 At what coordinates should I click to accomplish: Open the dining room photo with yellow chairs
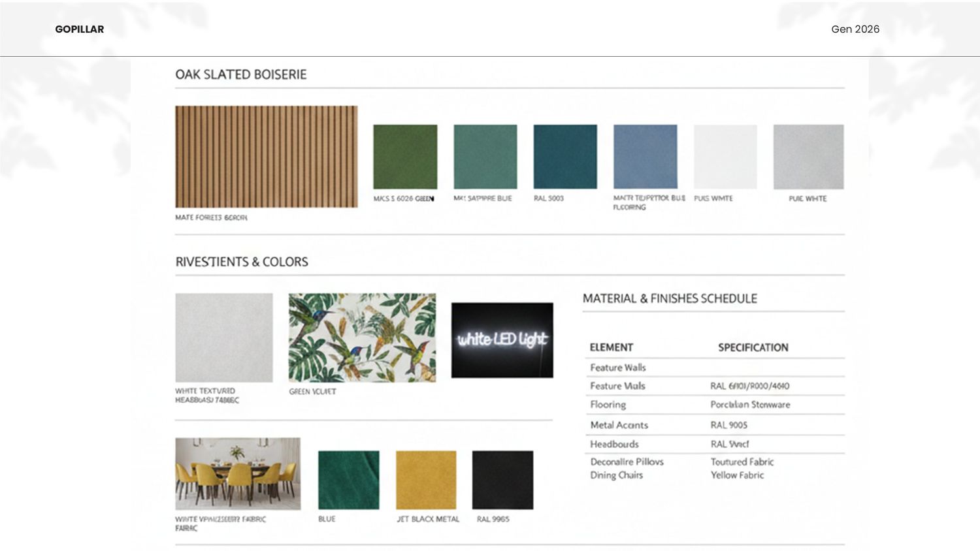pos(238,473)
